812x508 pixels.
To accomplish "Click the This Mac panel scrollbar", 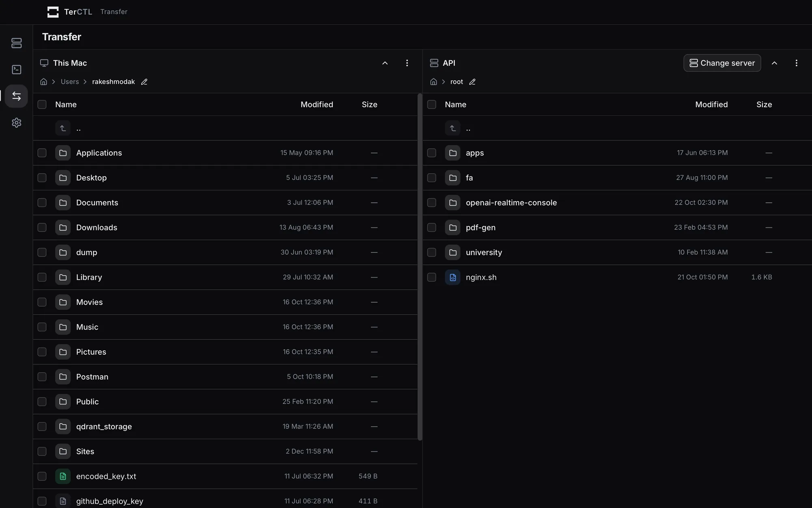I will (x=420, y=267).
